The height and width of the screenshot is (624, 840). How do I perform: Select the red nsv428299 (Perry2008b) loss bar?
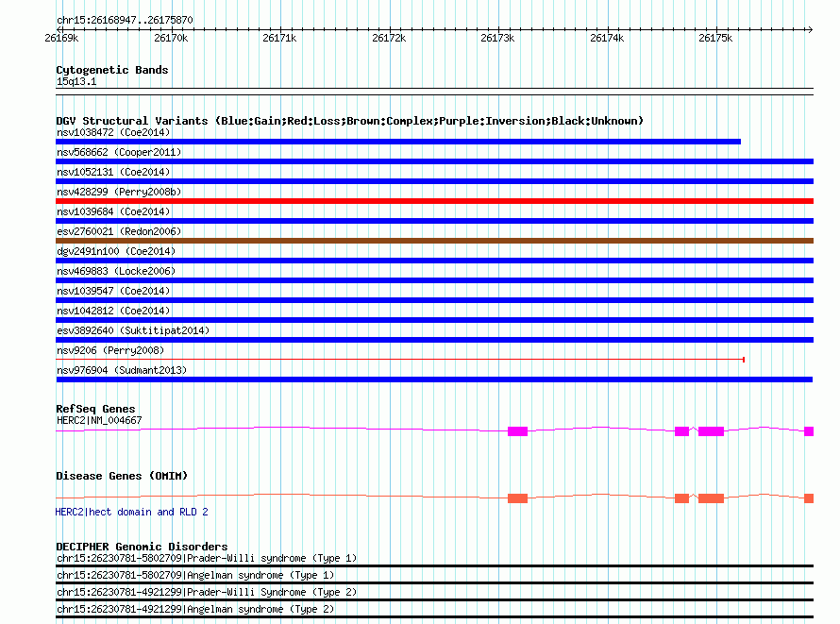[x=434, y=201]
